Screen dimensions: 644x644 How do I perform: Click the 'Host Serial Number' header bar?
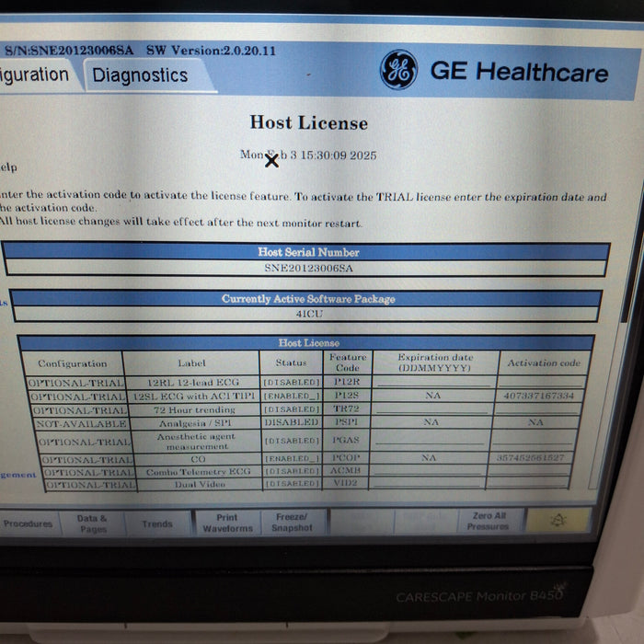(308, 252)
